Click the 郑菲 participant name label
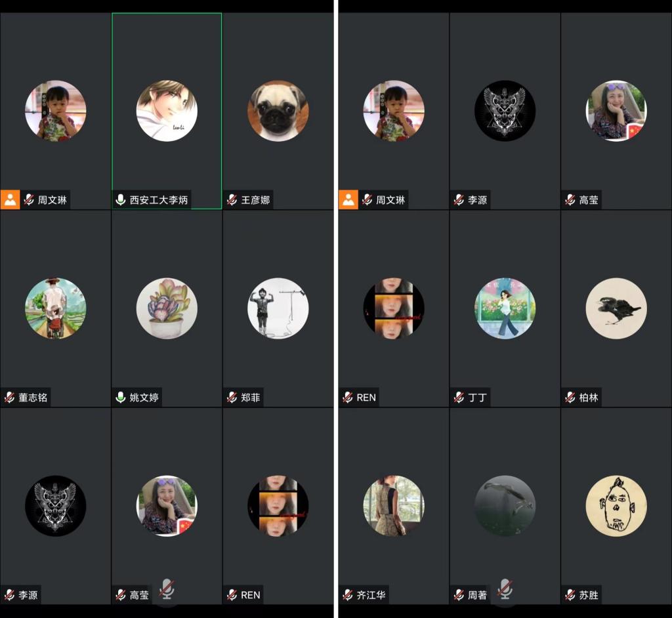 click(250, 398)
